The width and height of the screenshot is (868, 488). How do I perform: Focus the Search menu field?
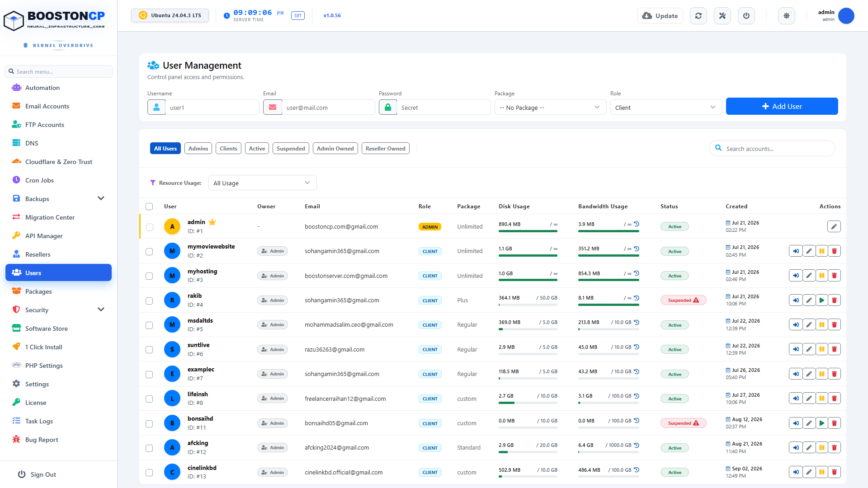[59, 71]
